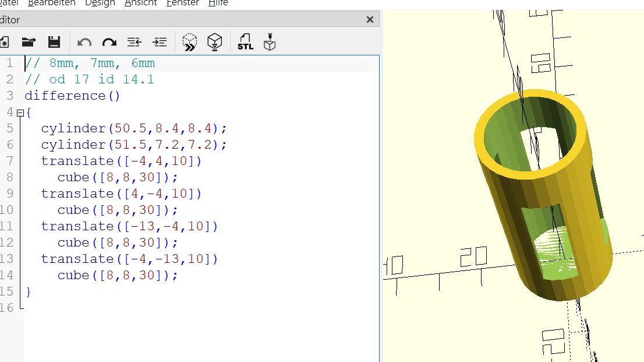The image size is (644, 362).
Task: Place cursor in comment '// 8mm, 7mm, 6mm'
Action: pos(90,64)
